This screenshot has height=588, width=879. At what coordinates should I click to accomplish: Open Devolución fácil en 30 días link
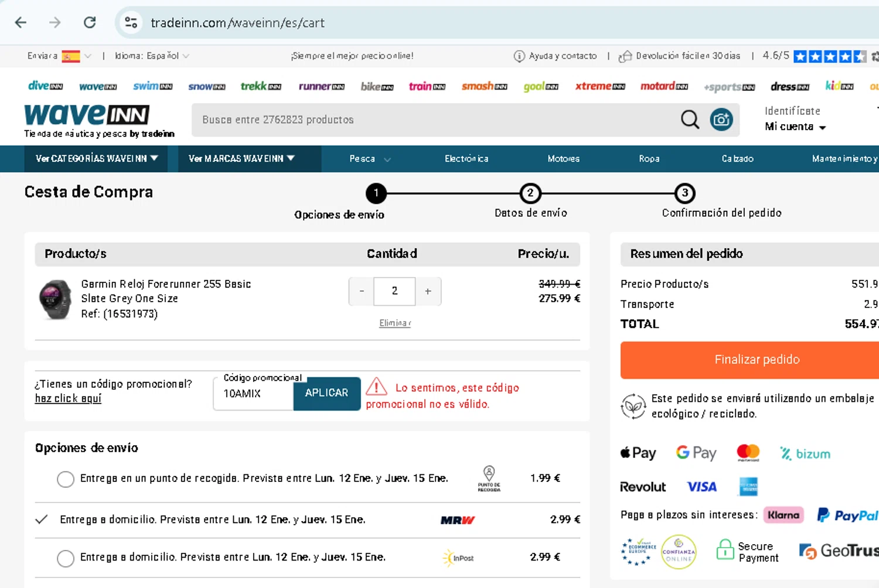coord(679,56)
